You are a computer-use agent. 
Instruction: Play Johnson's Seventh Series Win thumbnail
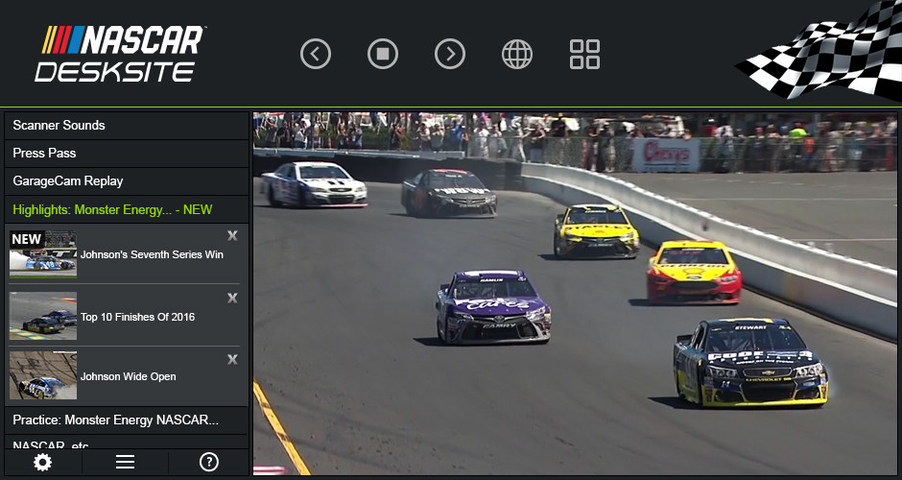click(42, 253)
